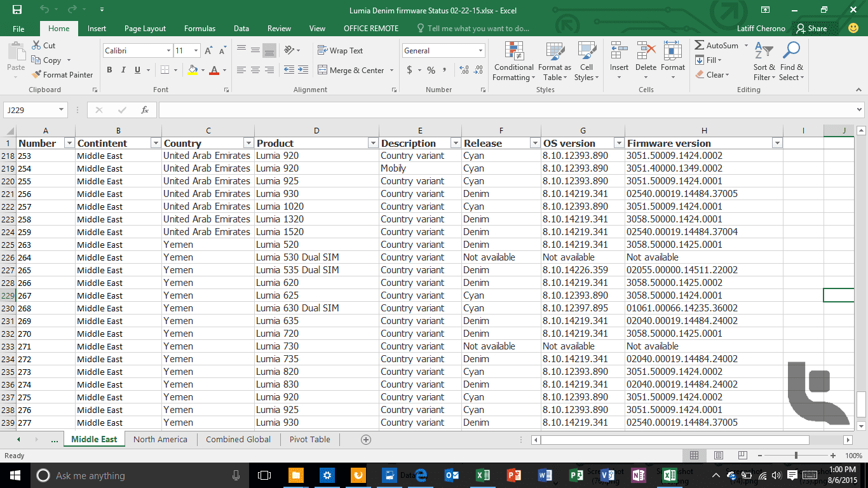Viewport: 868px width, 488px height.
Task: Click the Windows Start button
Action: click(14, 475)
